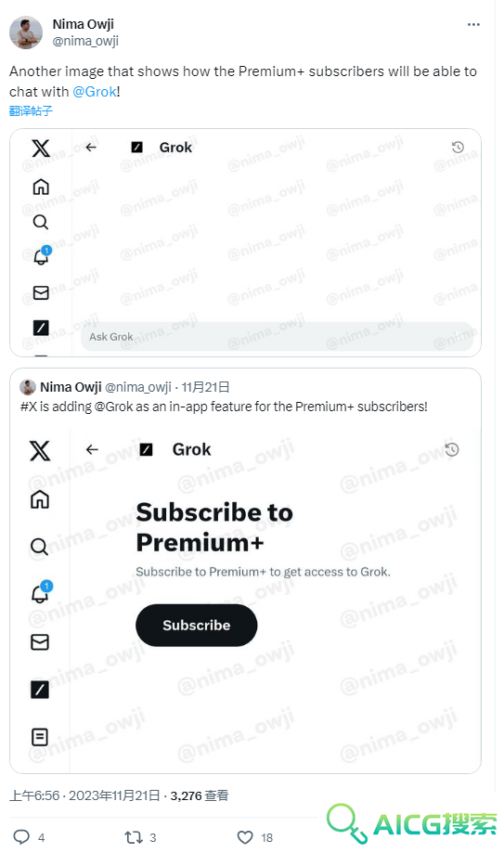Viewport: 504px width, 853px height.
Task: Click the Grok slash icon in top sidebar
Action: coord(41,328)
